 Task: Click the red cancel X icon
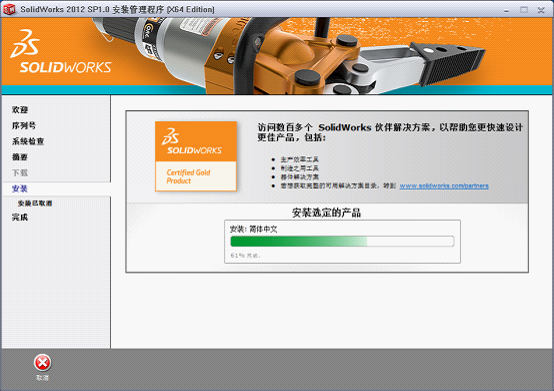(x=42, y=363)
